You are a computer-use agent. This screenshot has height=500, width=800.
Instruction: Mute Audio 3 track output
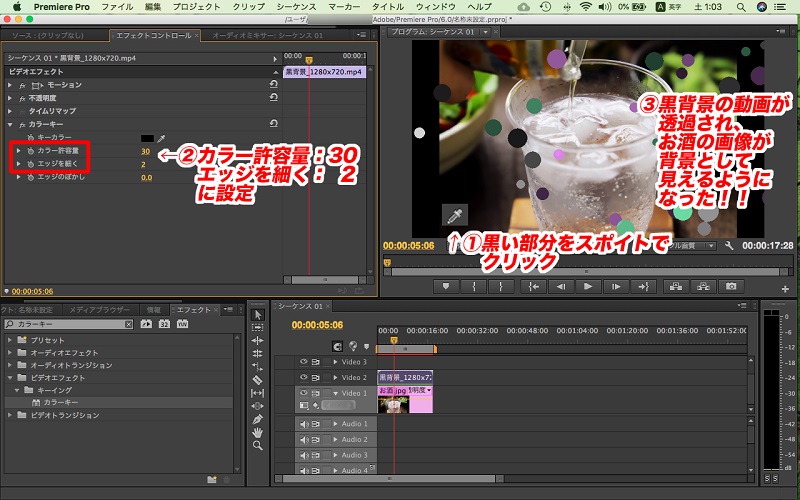tap(304, 455)
